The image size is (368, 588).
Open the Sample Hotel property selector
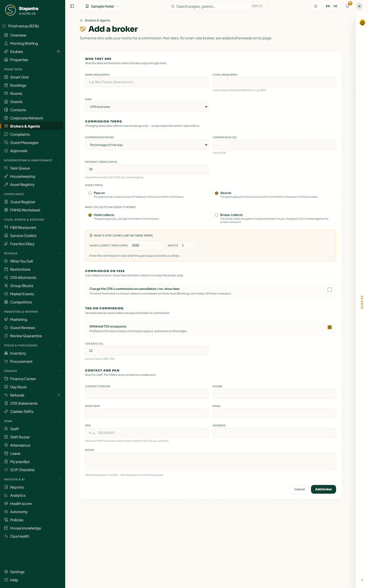click(x=102, y=6)
